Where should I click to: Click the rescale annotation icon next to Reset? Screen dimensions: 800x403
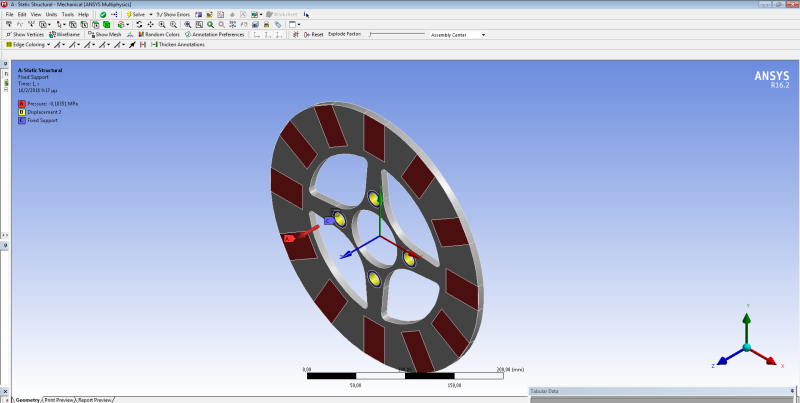point(295,35)
